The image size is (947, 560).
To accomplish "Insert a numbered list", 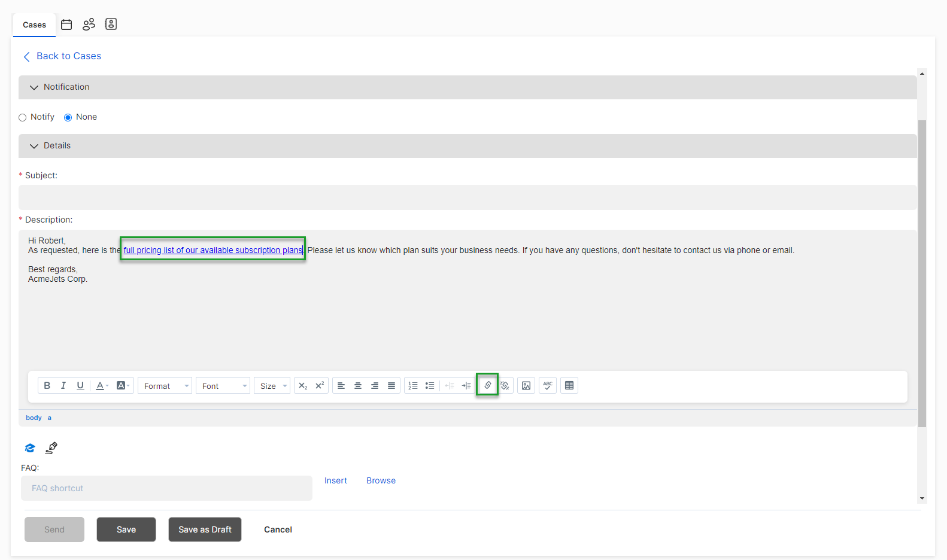I will [413, 386].
